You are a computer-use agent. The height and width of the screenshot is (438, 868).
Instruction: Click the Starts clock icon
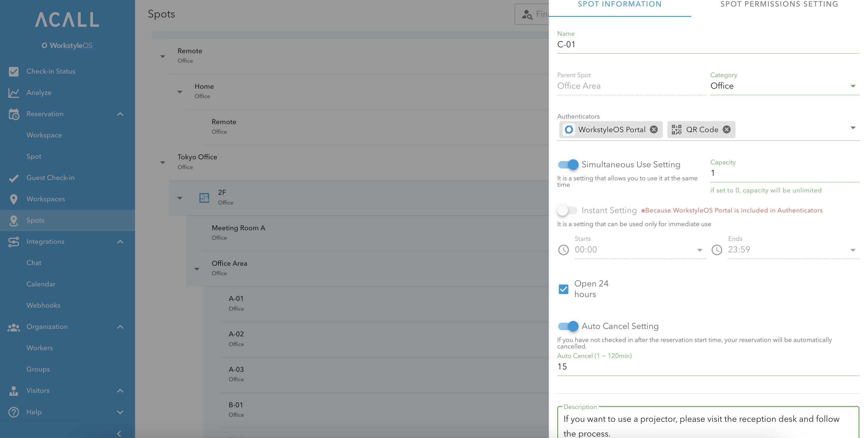[x=563, y=250]
